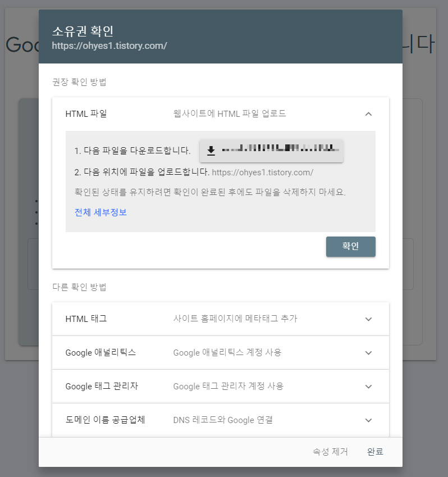The image size is (448, 477).
Task: Click the download icon for the verification file
Action: [211, 151]
